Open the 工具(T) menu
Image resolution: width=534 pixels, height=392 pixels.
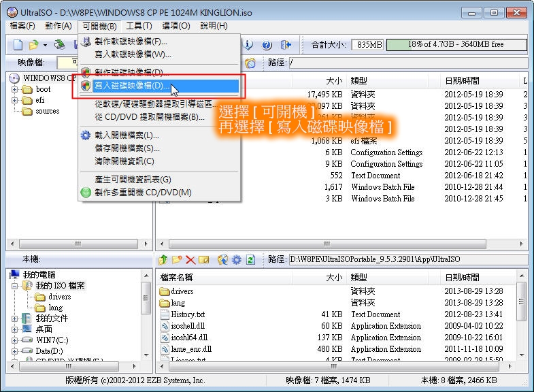coord(139,26)
